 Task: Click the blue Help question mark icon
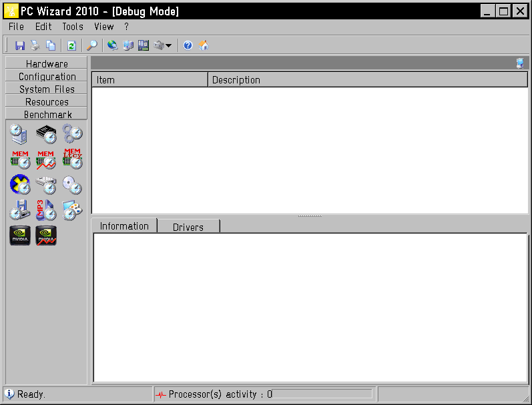pos(188,45)
